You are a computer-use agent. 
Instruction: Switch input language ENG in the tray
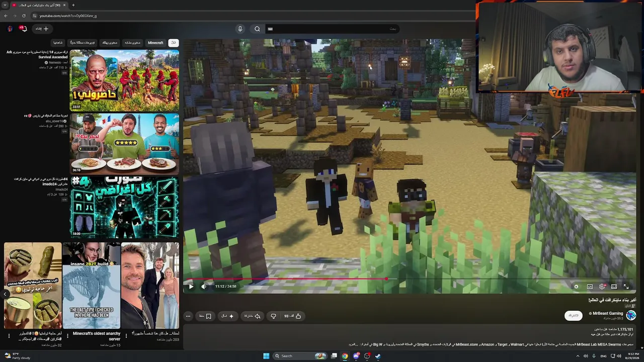(603, 356)
